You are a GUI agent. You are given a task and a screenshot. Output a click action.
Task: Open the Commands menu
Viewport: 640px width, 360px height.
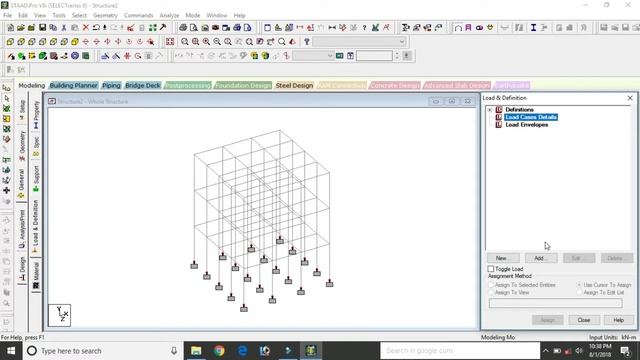(138, 15)
